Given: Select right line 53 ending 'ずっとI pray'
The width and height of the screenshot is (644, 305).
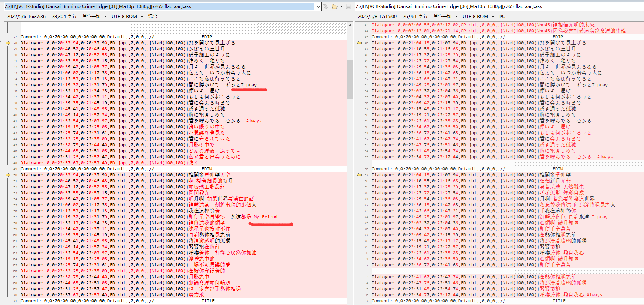Looking at the screenshot, I should [x=508, y=85].
